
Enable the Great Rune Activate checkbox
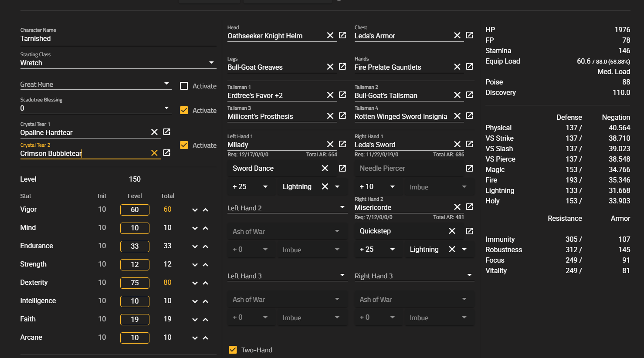click(184, 86)
